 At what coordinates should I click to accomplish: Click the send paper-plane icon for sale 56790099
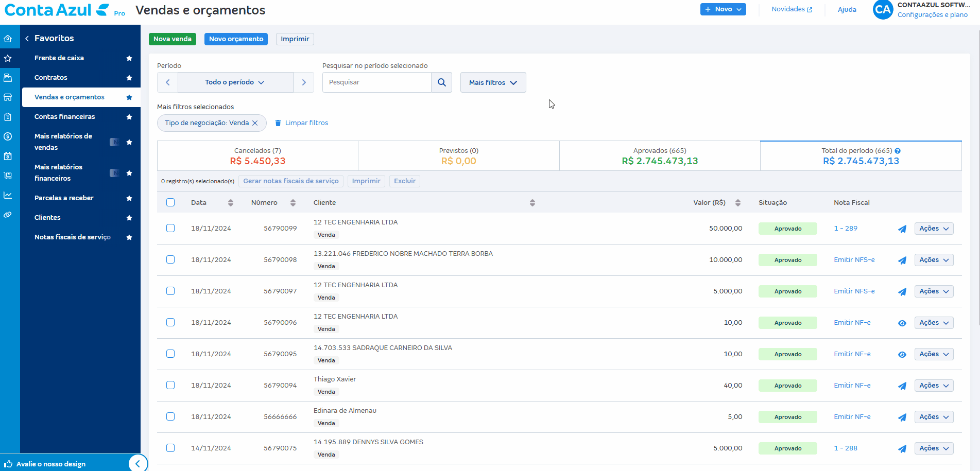coord(902,229)
